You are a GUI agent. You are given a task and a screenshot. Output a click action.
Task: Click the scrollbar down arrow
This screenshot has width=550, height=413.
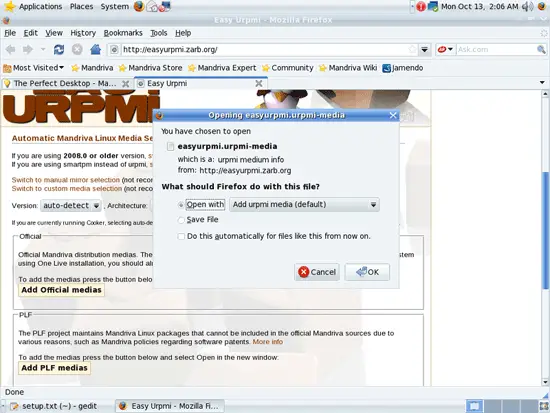pos(545,382)
